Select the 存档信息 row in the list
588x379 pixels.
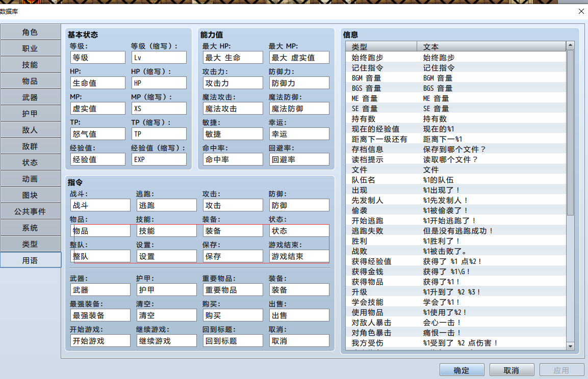tap(455, 149)
